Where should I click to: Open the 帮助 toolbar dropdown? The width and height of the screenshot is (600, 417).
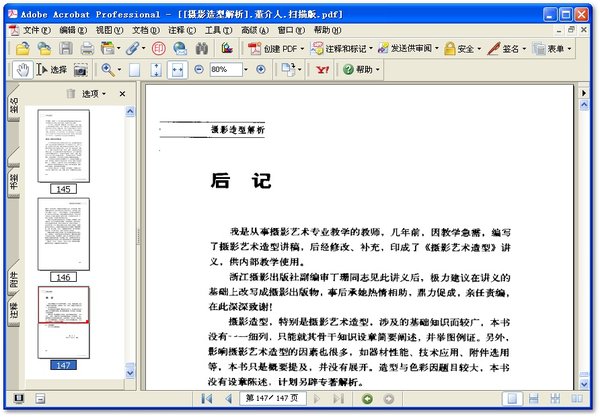pyautogui.click(x=361, y=69)
